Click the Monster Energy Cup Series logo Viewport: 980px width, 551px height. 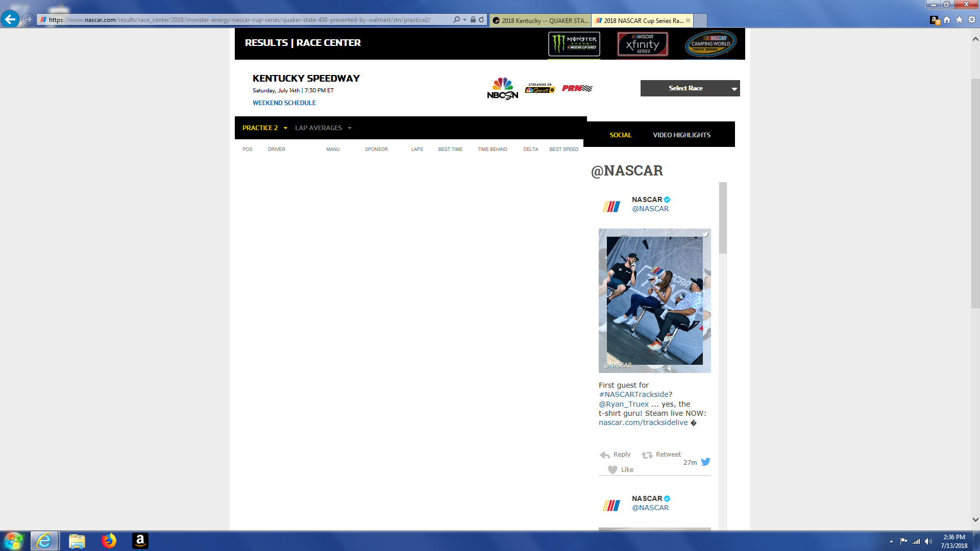pyautogui.click(x=574, y=44)
